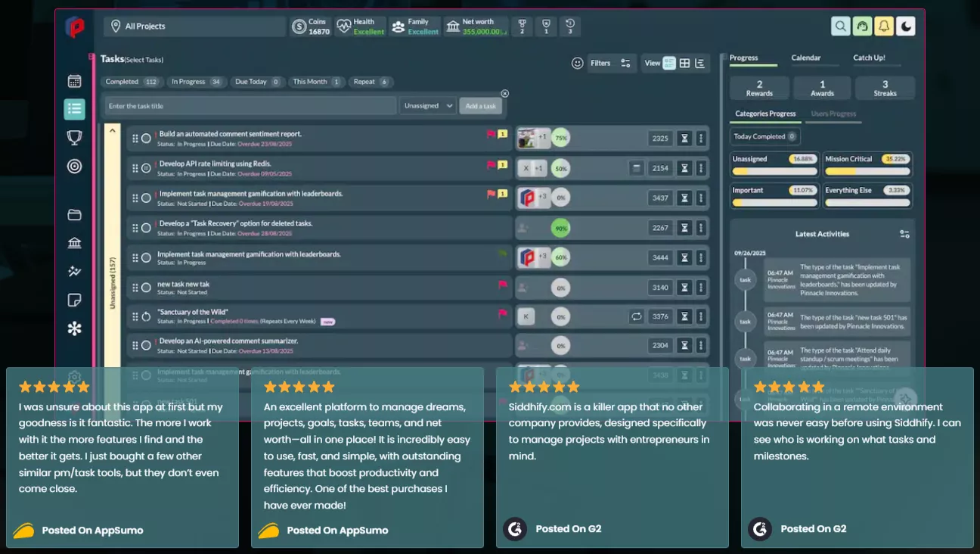Click the streak counter icon showing 3 in the header
This screenshot has height=554, width=980.
click(x=570, y=26)
